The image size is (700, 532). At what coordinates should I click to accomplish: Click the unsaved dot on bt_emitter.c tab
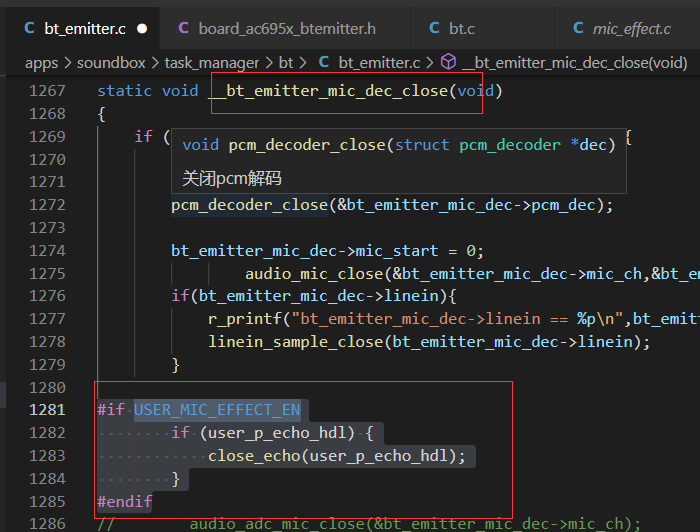coord(142,29)
